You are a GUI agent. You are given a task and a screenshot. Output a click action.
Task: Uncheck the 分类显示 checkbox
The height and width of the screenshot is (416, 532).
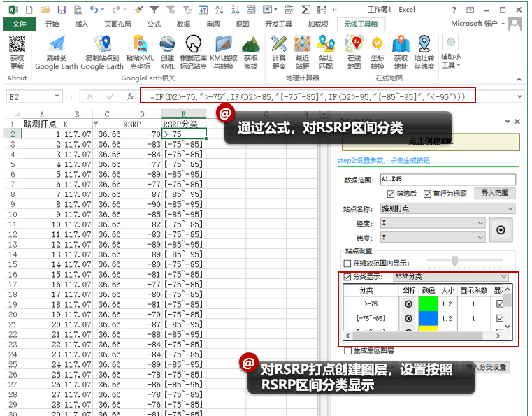[347, 277]
